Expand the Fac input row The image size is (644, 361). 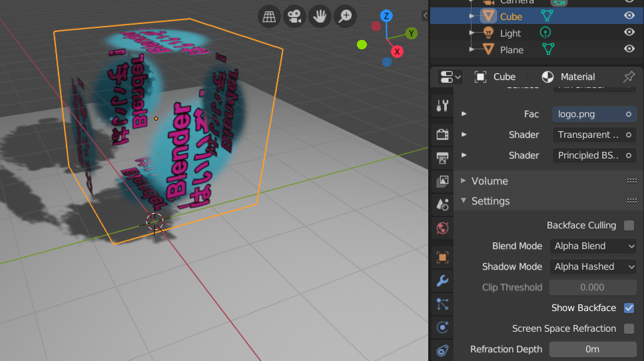pyautogui.click(x=464, y=114)
